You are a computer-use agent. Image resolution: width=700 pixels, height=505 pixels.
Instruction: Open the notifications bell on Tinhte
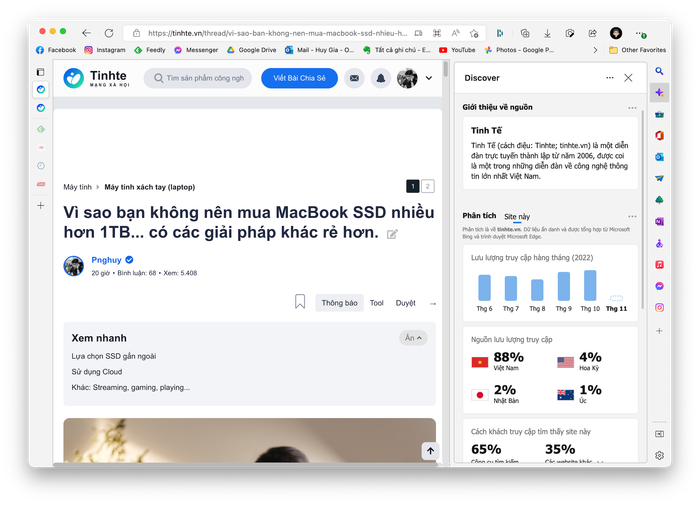click(x=380, y=78)
